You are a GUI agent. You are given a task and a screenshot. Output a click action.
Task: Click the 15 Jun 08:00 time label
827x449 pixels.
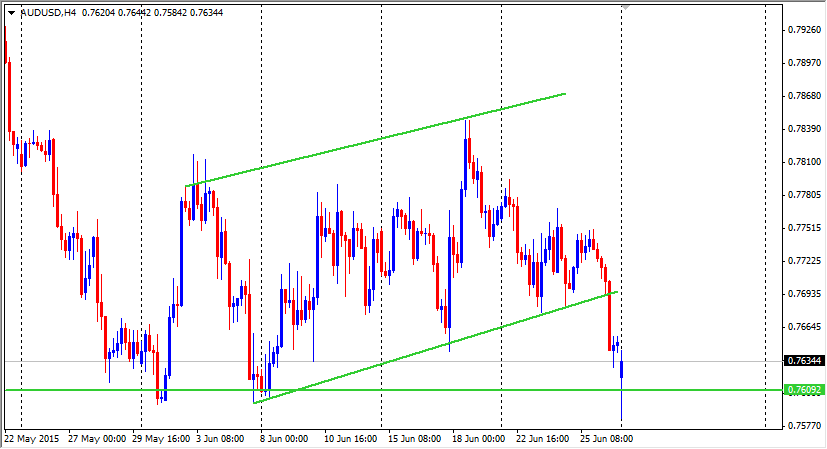tap(415, 439)
